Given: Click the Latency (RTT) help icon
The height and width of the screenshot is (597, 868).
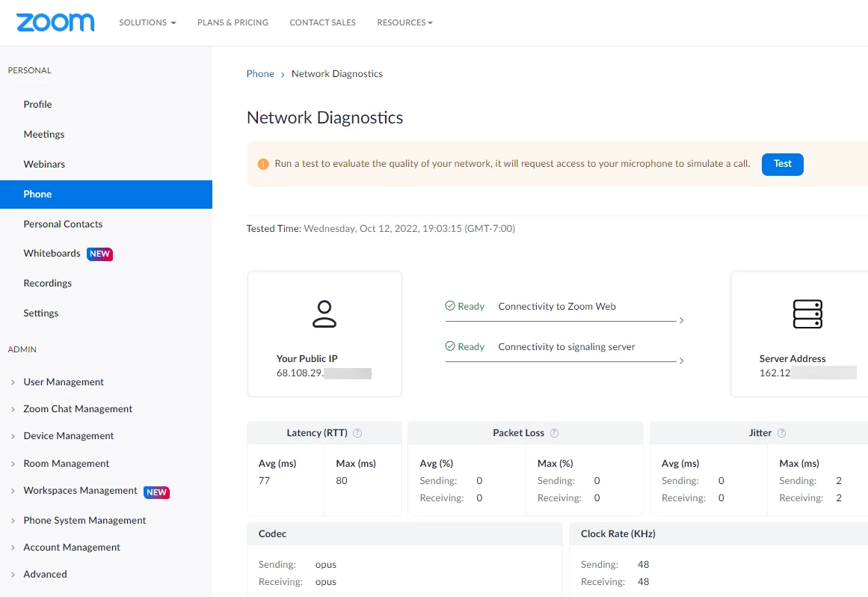Looking at the screenshot, I should coord(357,433).
